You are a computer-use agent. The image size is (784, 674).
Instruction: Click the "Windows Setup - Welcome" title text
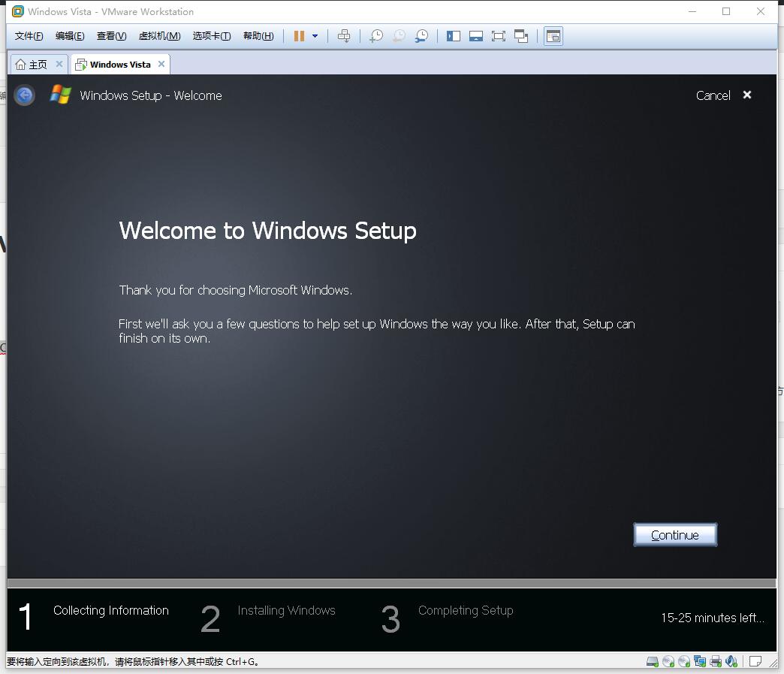151,95
